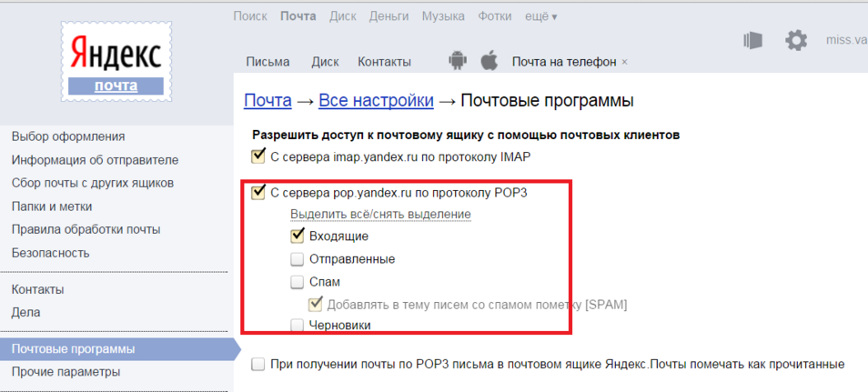Open Правила обработки почты settings

click(86, 229)
